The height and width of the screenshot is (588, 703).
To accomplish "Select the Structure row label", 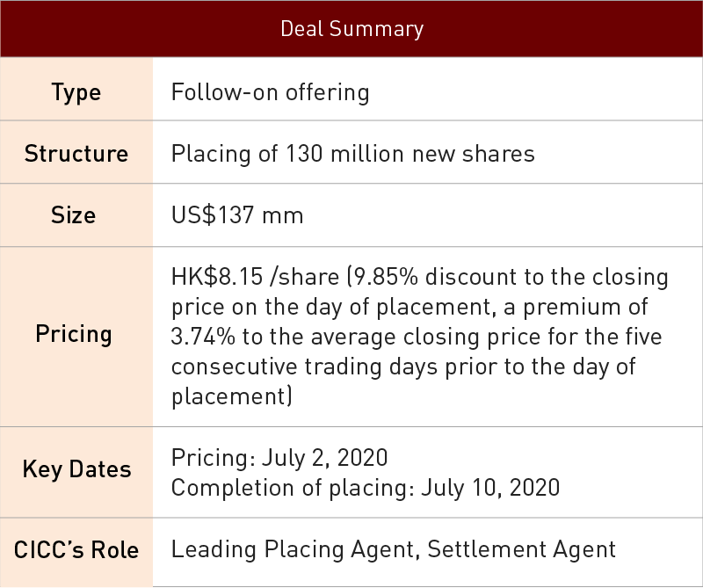I will click(76, 154).
